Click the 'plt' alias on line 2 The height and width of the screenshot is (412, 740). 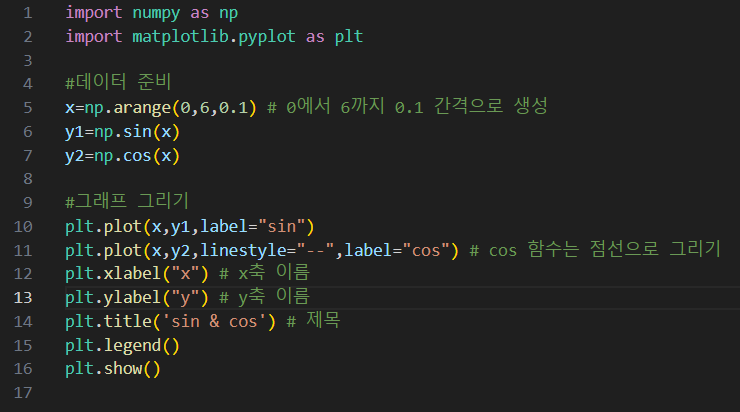tap(349, 37)
